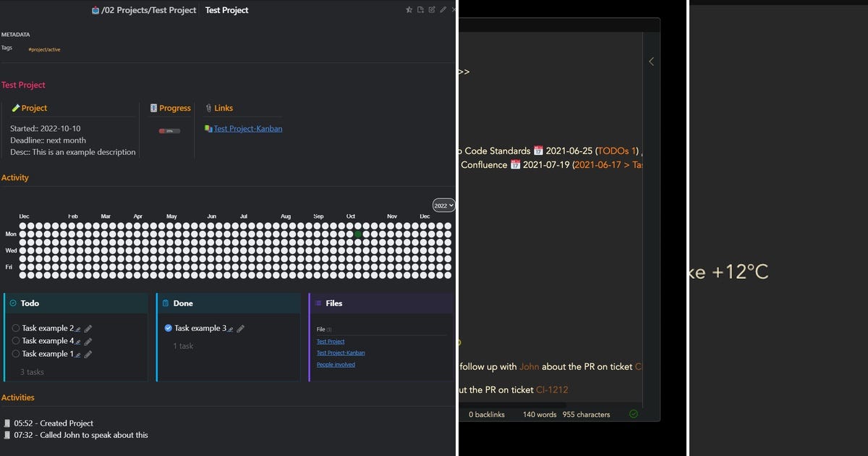Open note in new pane icon
Image resolution: width=868 pixels, height=456 pixels.
(x=420, y=9)
